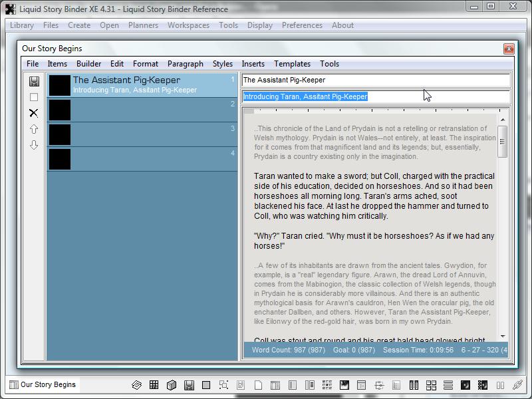
Task: Open the Templates menu
Action: (x=292, y=64)
